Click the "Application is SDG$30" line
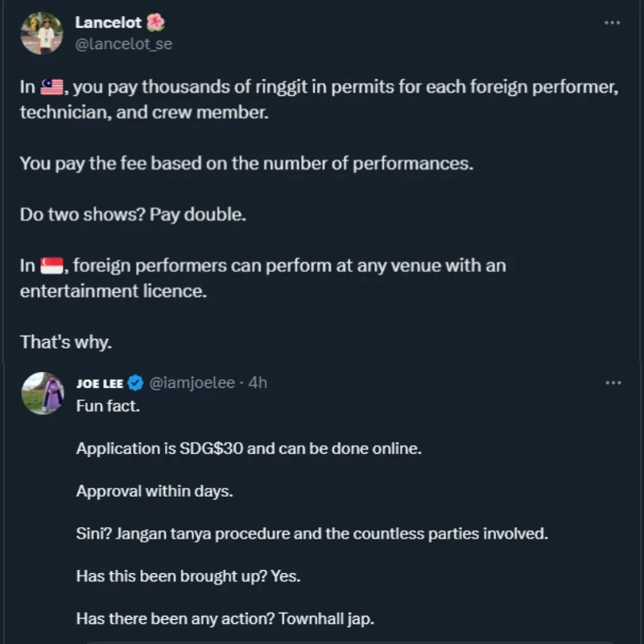 pyautogui.click(x=248, y=448)
